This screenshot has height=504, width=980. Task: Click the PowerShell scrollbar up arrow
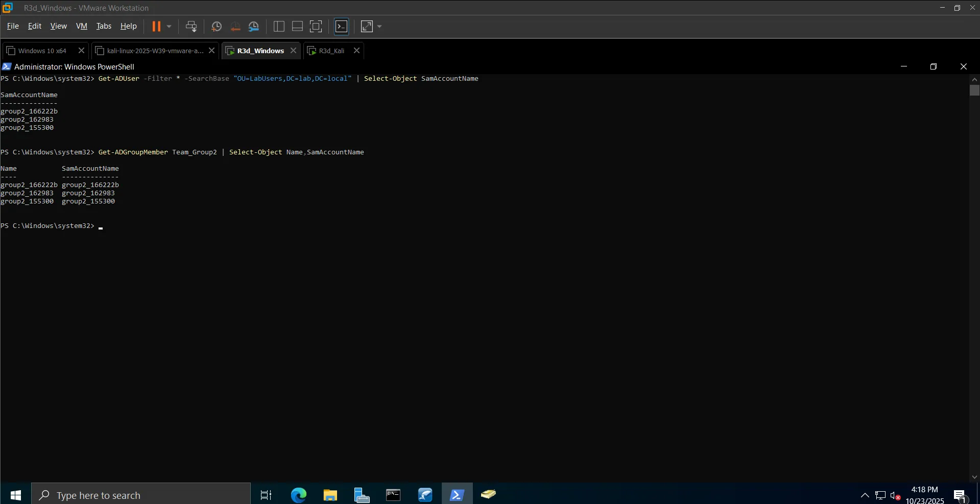[974, 79]
